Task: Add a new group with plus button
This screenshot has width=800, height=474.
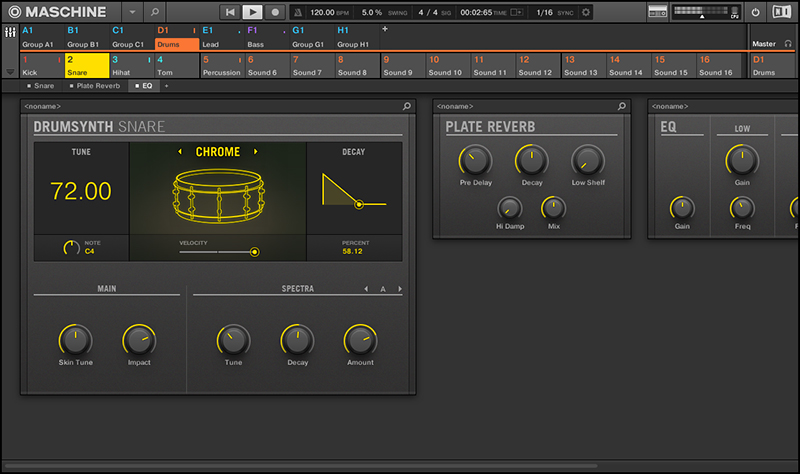Action: coord(385,30)
